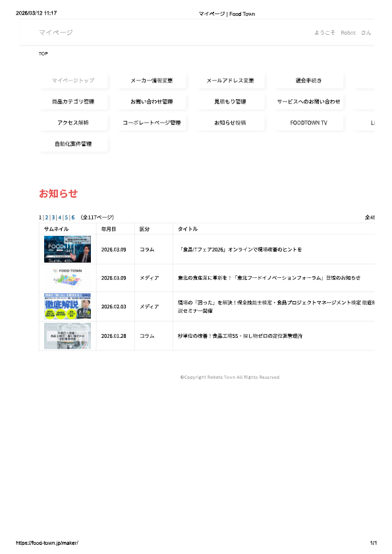This screenshot has height=554, width=392.
Task: Click the date 2026.02.03
Action: pos(114,307)
